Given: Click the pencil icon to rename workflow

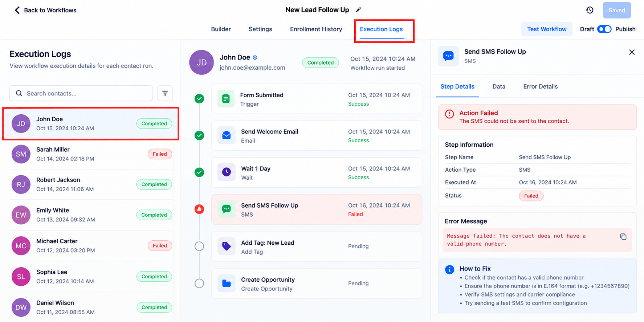Looking at the screenshot, I should pyautogui.click(x=358, y=10).
